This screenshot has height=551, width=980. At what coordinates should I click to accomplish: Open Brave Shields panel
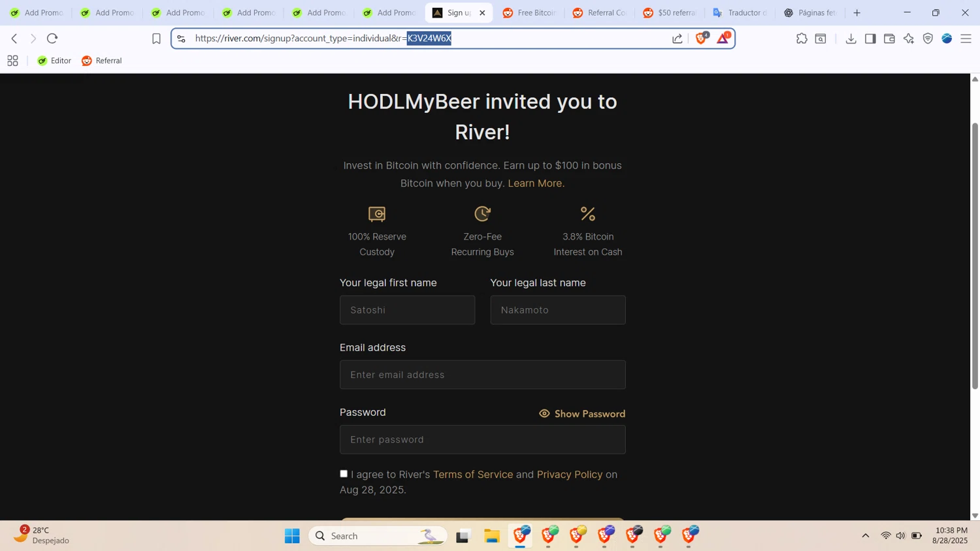702,39
